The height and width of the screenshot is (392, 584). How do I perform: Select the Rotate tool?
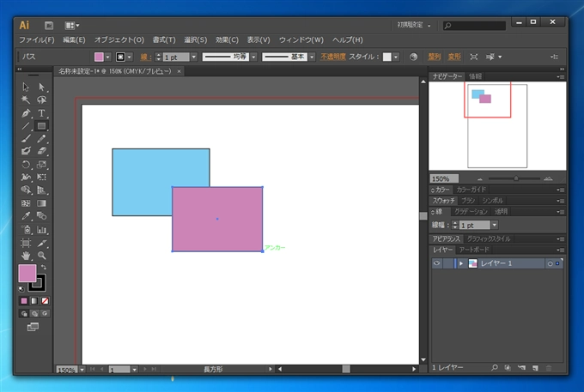click(x=26, y=165)
